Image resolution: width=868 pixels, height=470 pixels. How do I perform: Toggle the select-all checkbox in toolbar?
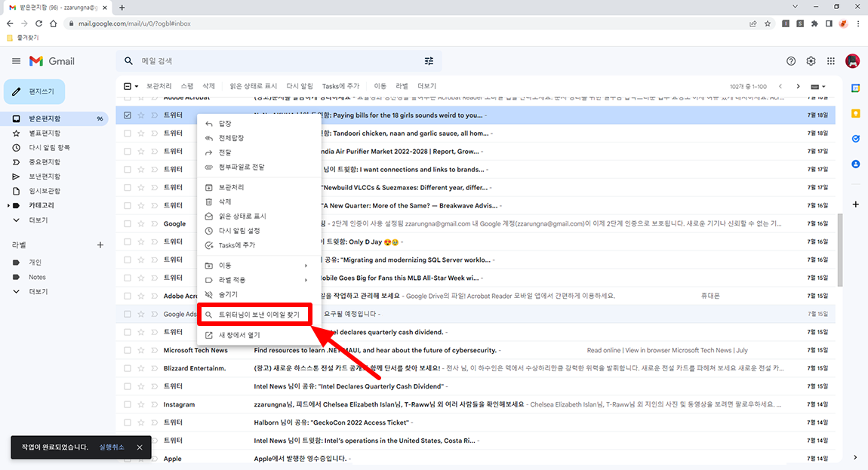(128, 86)
